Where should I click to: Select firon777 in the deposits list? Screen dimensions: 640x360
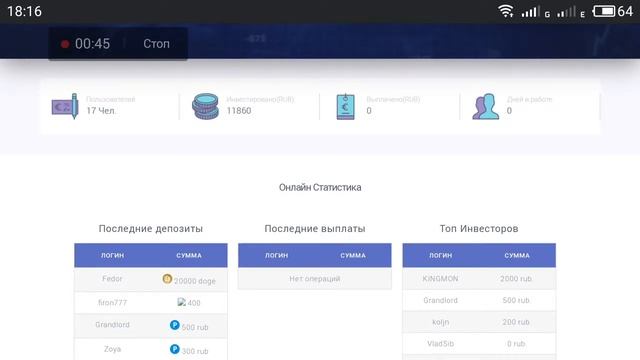pyautogui.click(x=112, y=303)
